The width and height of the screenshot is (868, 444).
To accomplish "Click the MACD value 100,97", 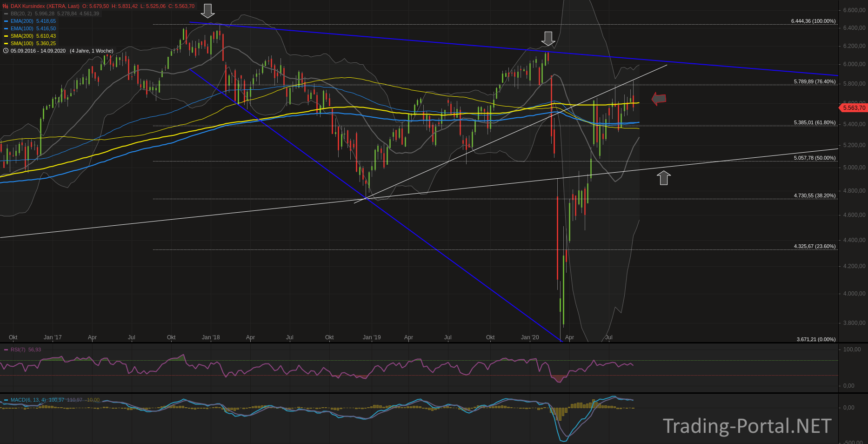I will click(x=56, y=400).
